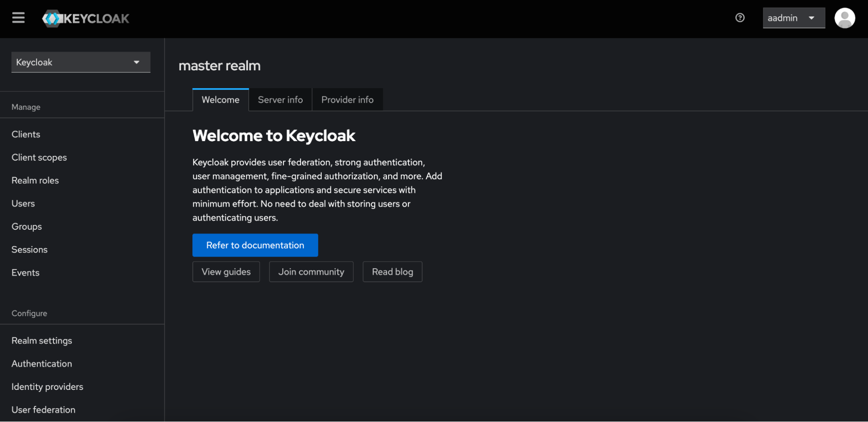The width and height of the screenshot is (868, 422).
Task: Click the master realm heading
Action: click(x=220, y=66)
